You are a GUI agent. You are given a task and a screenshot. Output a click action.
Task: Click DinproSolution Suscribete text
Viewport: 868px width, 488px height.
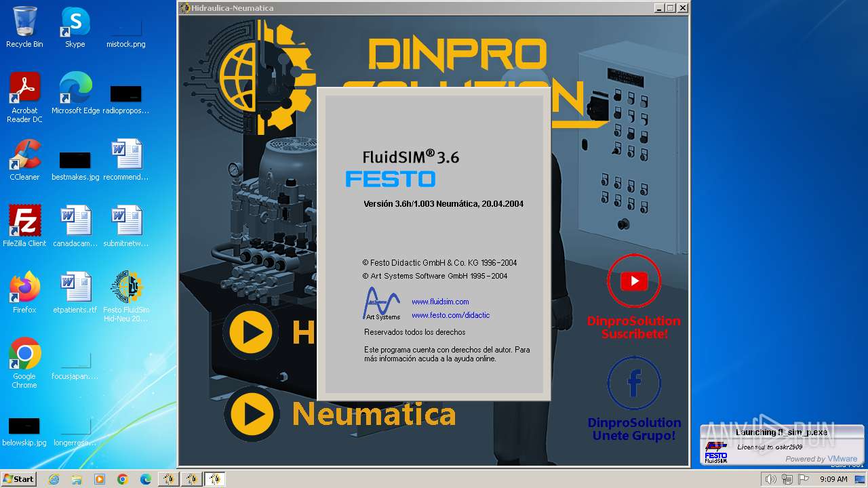pos(634,327)
